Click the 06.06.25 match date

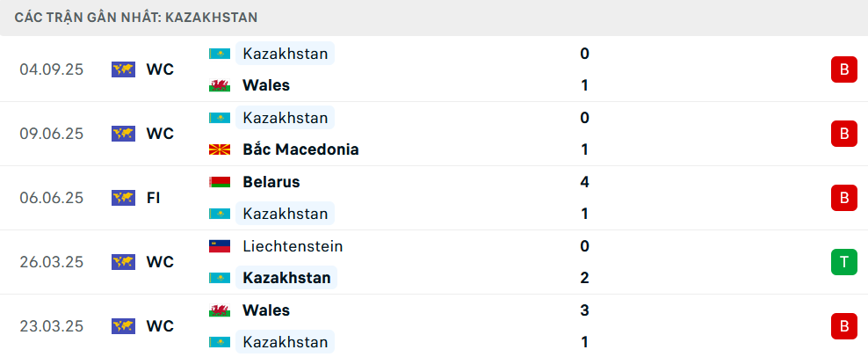pyautogui.click(x=51, y=198)
